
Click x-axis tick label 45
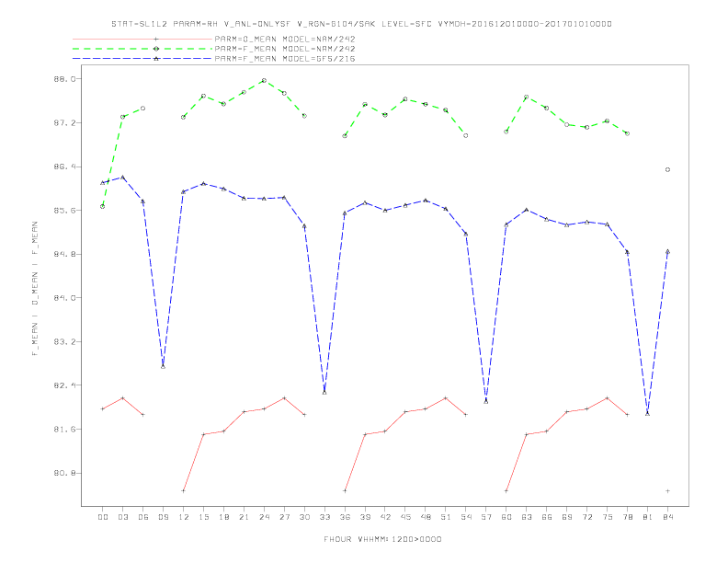[405, 517]
